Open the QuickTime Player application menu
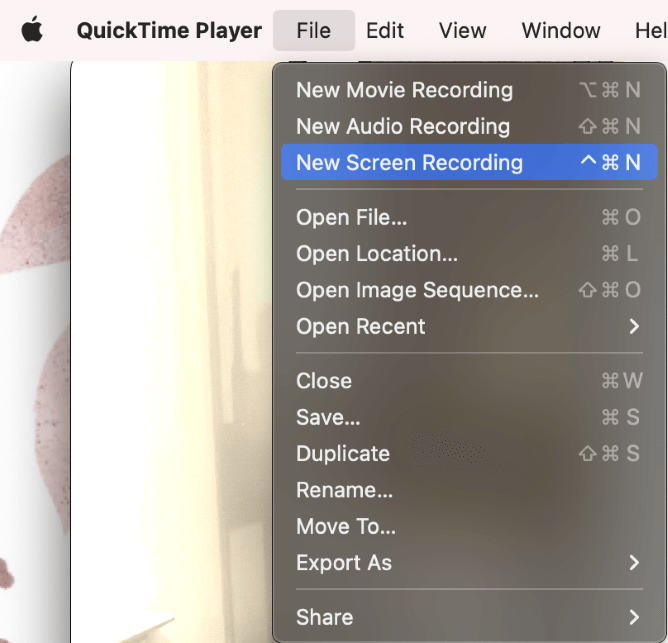 tap(169, 30)
